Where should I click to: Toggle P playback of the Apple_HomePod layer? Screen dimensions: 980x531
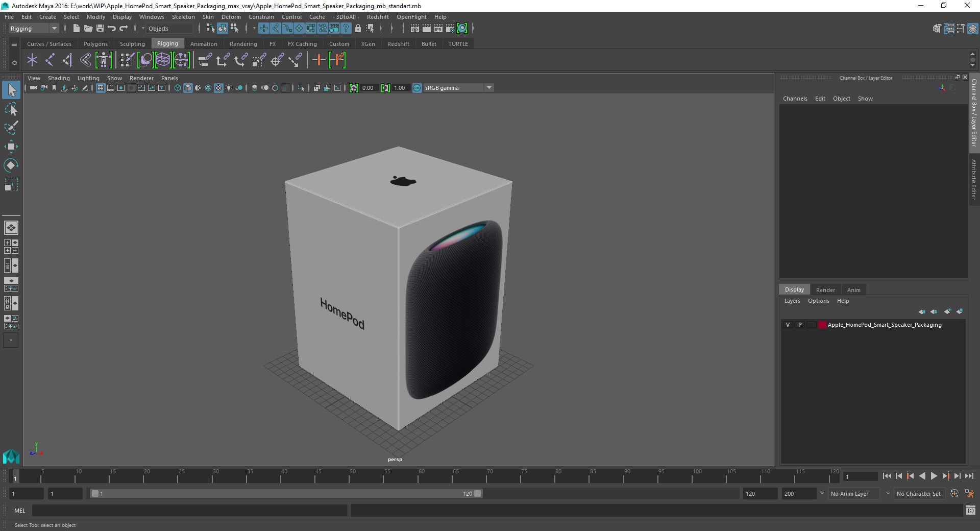800,325
